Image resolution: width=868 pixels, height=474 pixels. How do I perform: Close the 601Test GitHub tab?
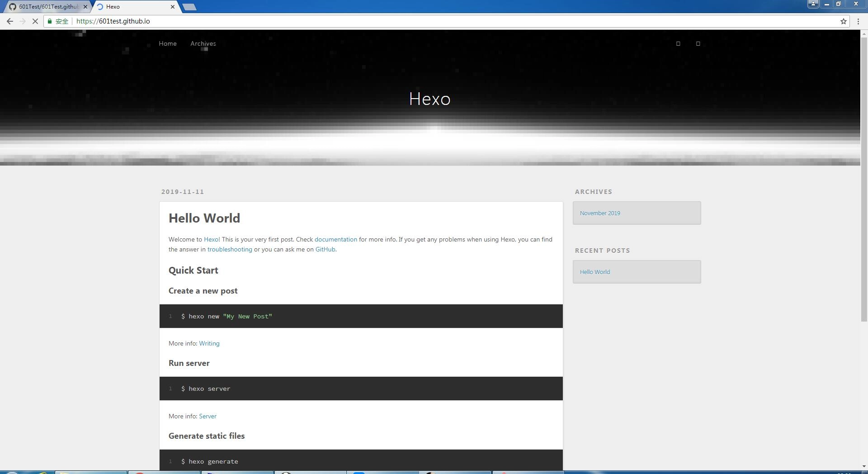click(x=85, y=7)
